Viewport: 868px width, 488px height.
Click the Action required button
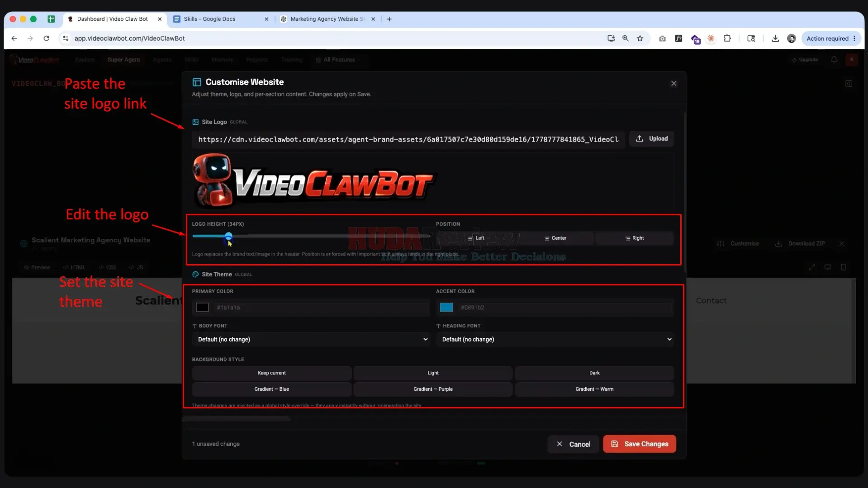pyautogui.click(x=827, y=38)
